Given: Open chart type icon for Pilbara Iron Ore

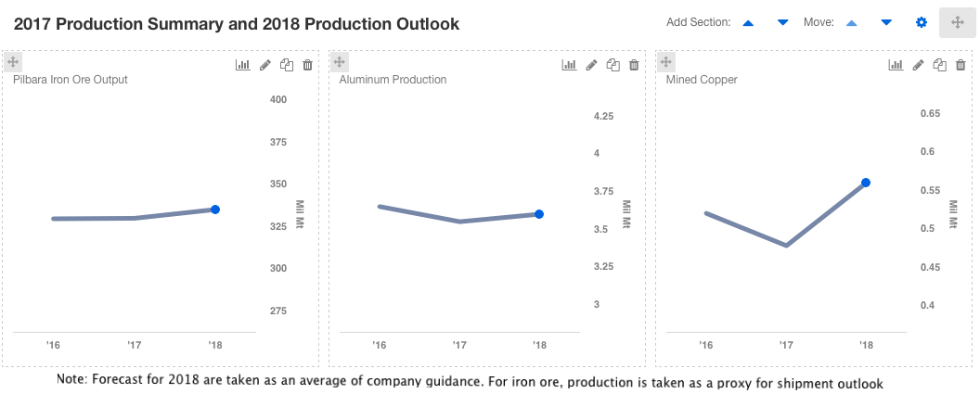Looking at the screenshot, I should [243, 65].
